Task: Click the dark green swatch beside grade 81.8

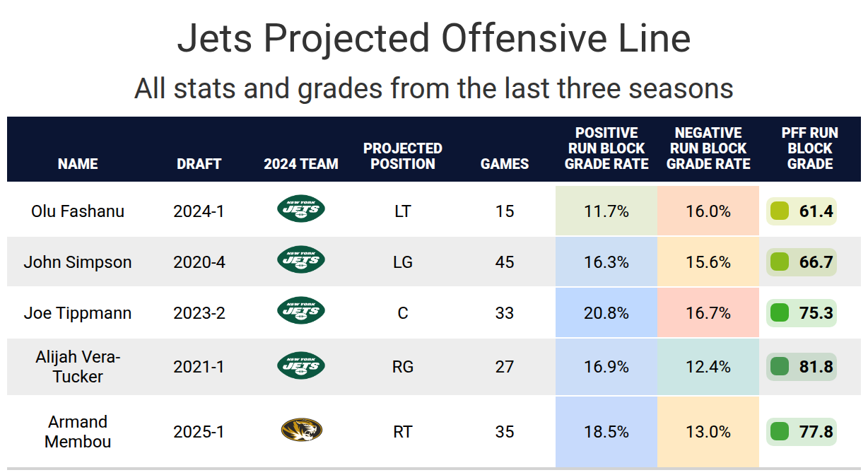Action: pyautogui.click(x=780, y=367)
